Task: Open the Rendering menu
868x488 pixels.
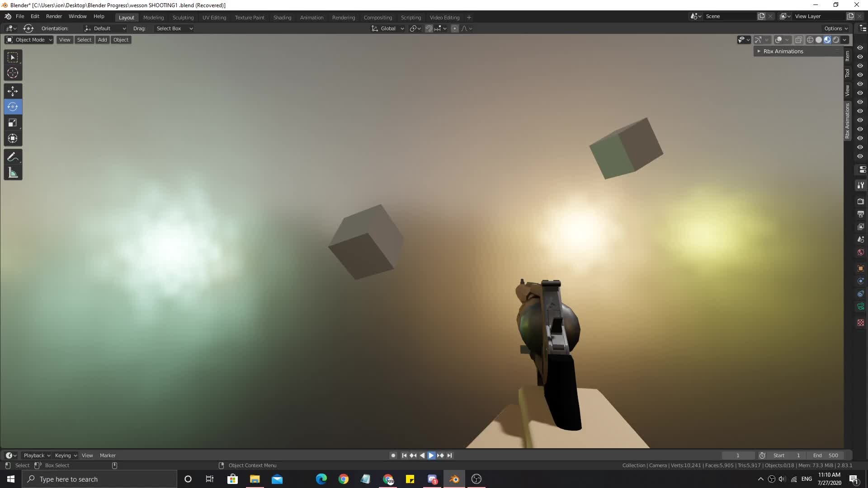Action: pyautogui.click(x=344, y=17)
